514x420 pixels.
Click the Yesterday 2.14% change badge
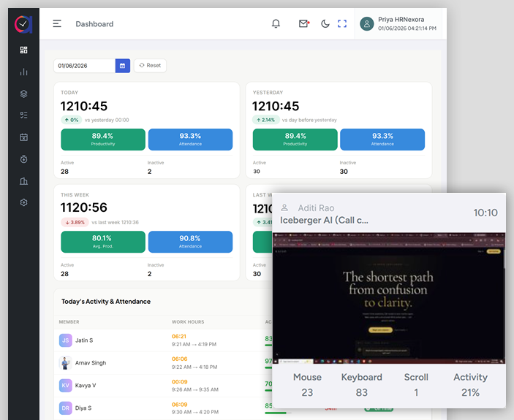click(266, 120)
